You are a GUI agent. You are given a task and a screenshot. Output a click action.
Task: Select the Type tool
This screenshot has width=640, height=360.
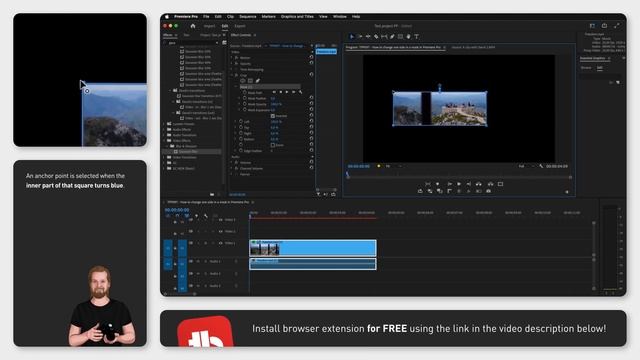417,36
